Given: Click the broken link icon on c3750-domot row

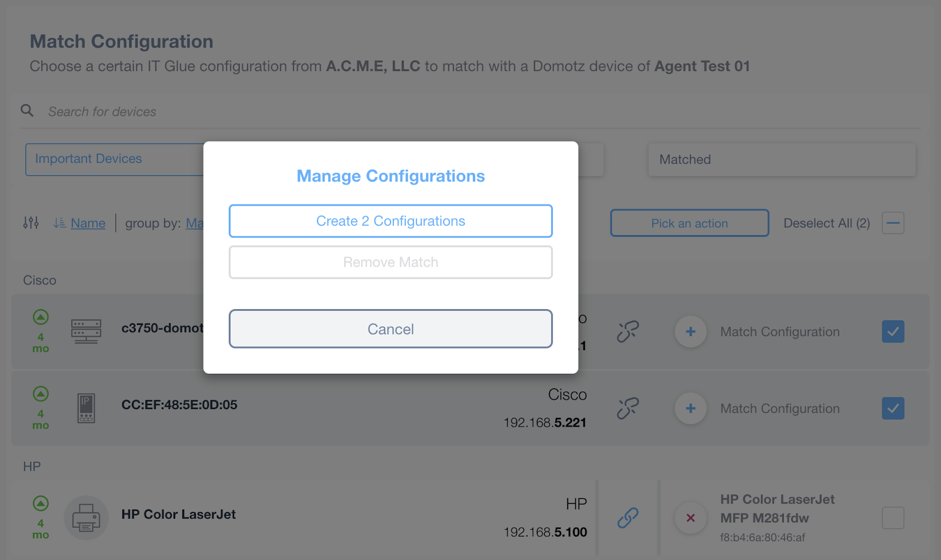Looking at the screenshot, I should 628,331.
